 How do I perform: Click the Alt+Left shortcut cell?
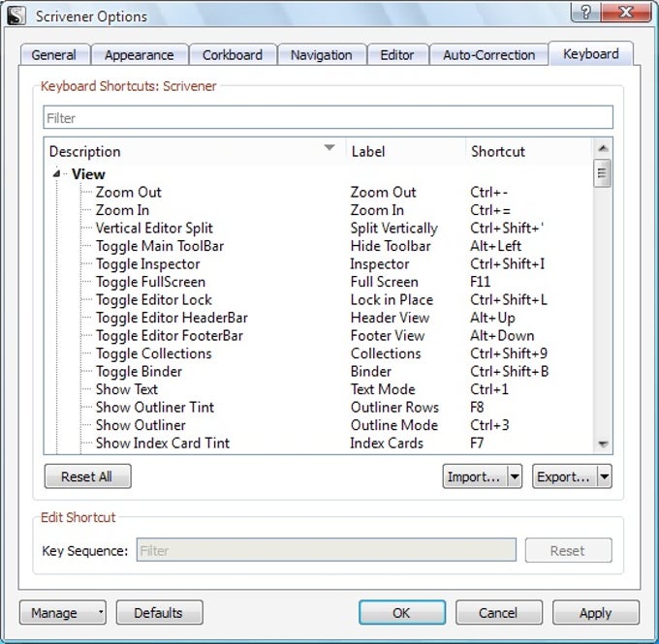tap(495, 246)
